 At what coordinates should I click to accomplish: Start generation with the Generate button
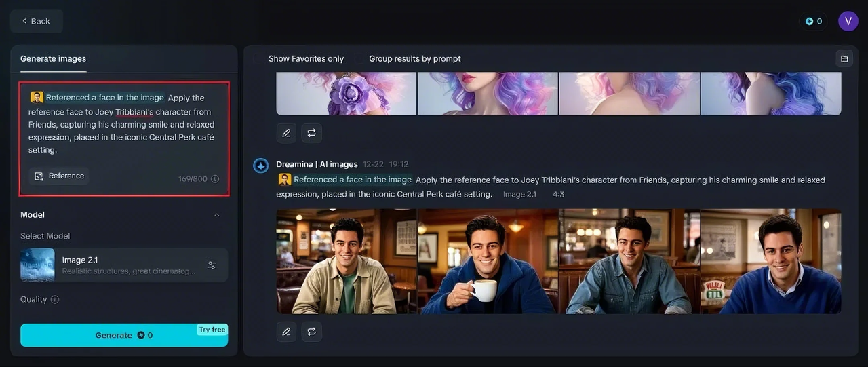point(124,335)
